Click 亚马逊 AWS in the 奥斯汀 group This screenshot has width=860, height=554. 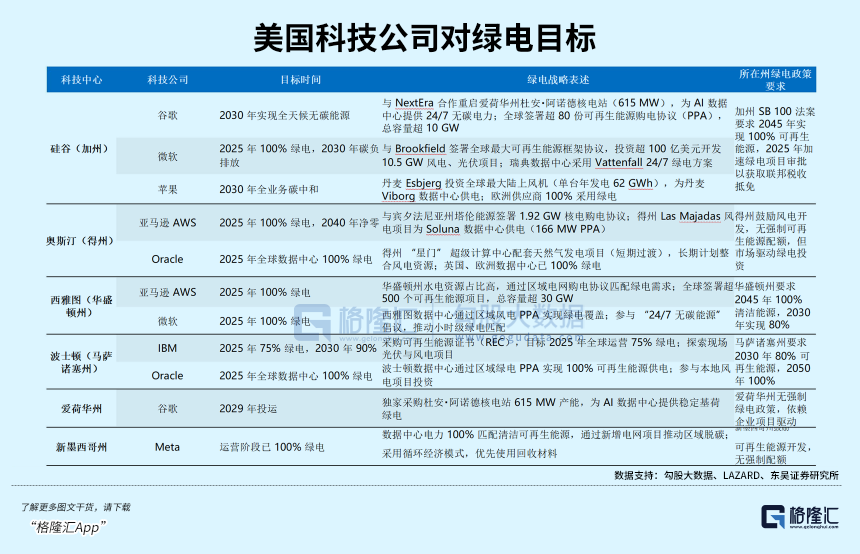coord(168,223)
